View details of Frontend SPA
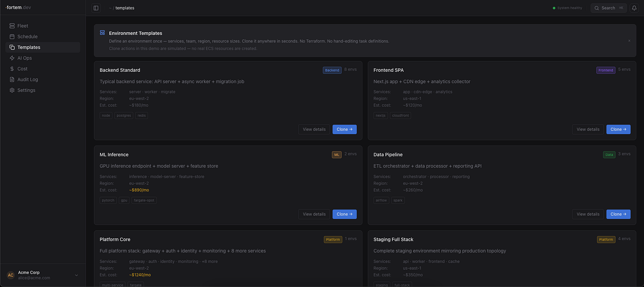Viewport: 644px width, 287px height. point(588,129)
